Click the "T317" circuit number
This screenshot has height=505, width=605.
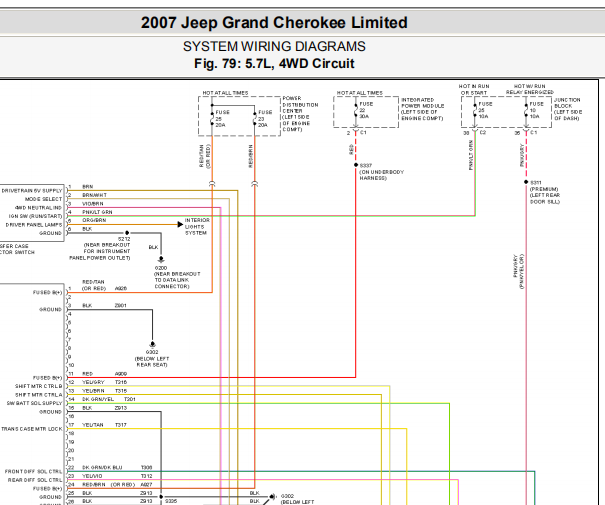(x=120, y=425)
